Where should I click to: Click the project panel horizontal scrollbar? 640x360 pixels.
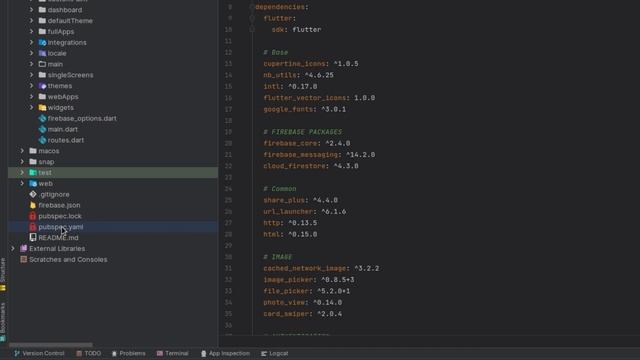(51, 345)
